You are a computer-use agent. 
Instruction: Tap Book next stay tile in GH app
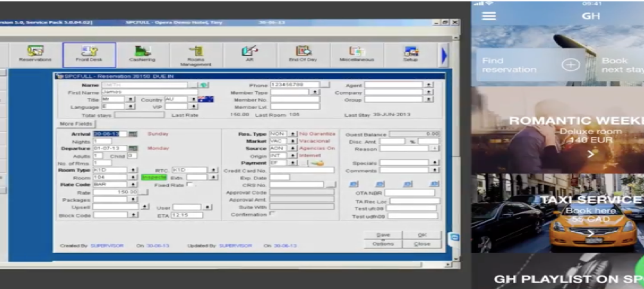coord(620,65)
